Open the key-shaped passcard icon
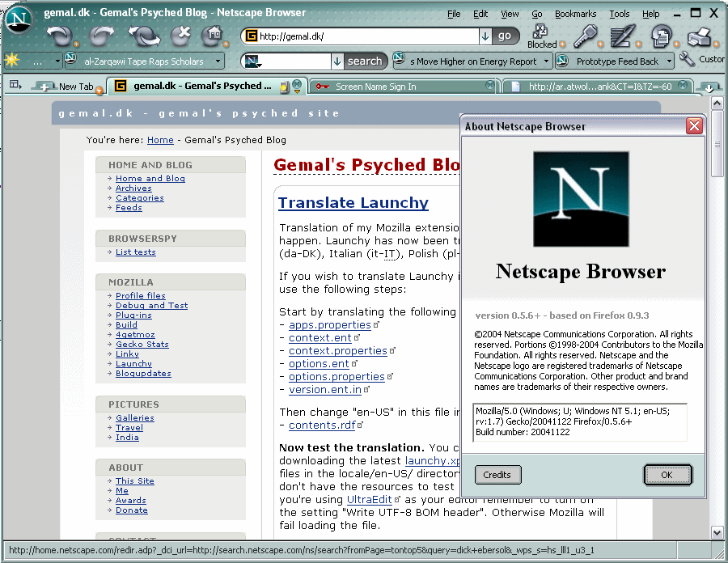 584,36
